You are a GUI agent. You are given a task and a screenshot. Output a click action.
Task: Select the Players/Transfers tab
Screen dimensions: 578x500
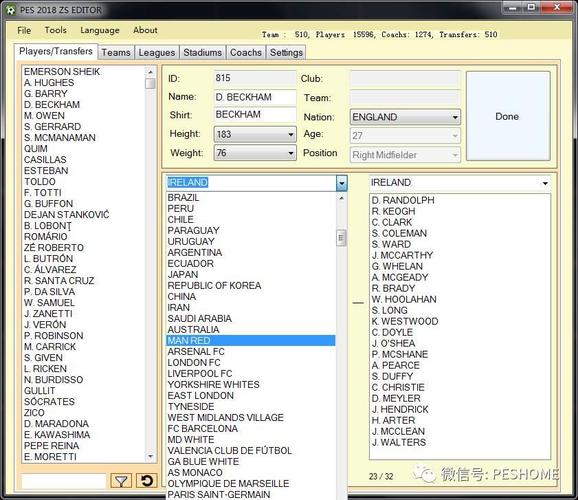56,51
